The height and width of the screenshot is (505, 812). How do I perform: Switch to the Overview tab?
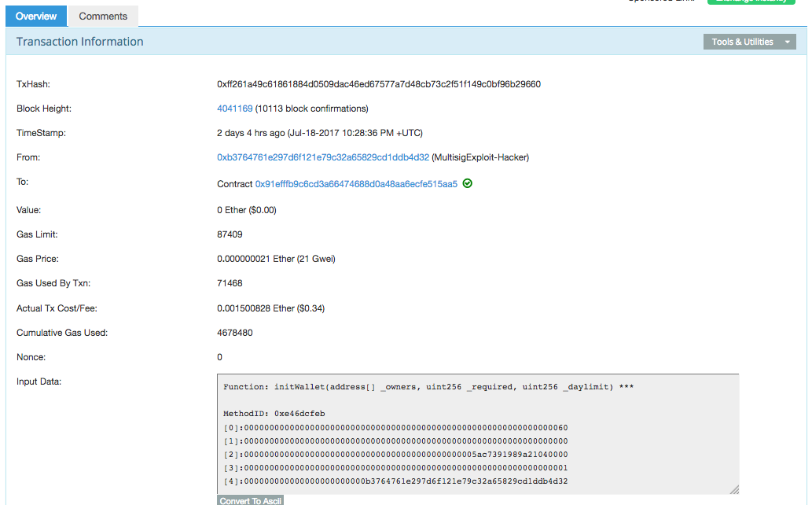[x=36, y=16]
